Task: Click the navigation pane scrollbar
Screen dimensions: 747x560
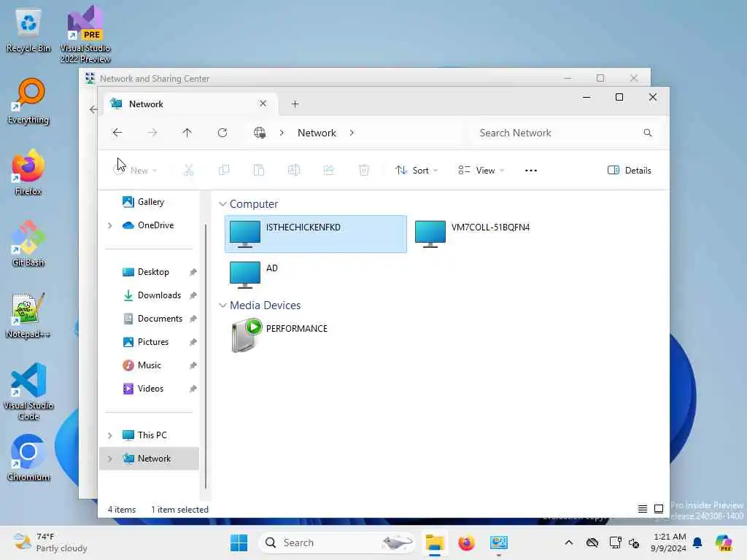Action: pos(205,356)
